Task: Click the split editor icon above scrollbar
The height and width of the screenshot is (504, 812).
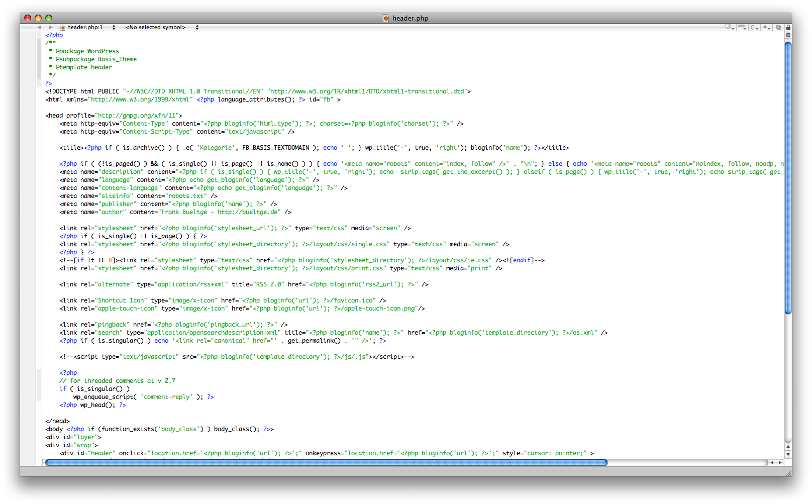Action: 788,35
